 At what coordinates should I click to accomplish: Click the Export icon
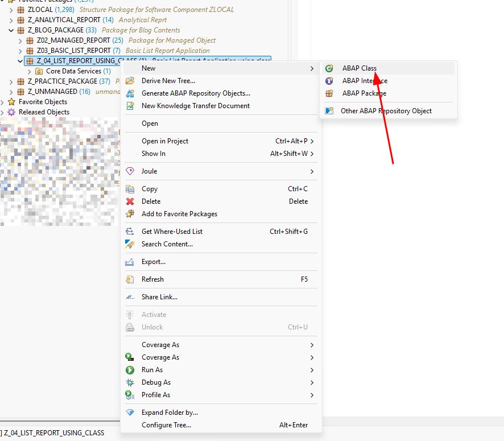point(130,262)
